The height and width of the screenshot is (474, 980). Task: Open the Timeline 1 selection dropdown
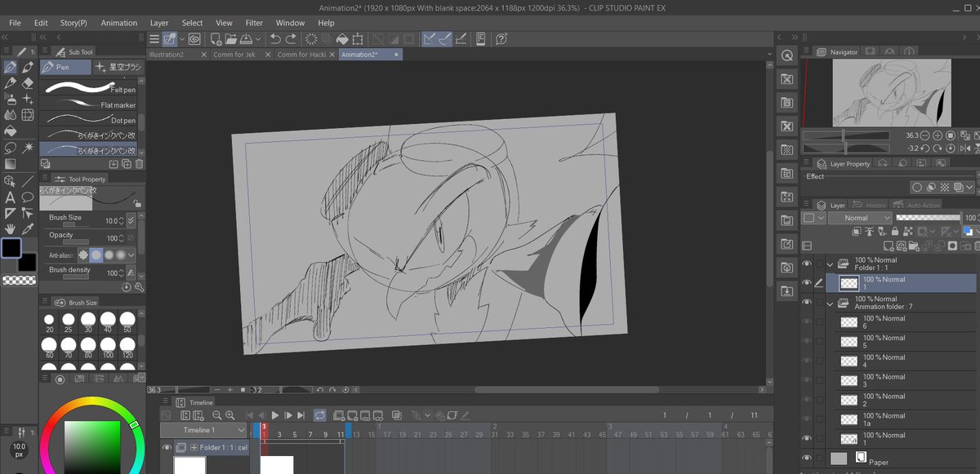pos(203,430)
